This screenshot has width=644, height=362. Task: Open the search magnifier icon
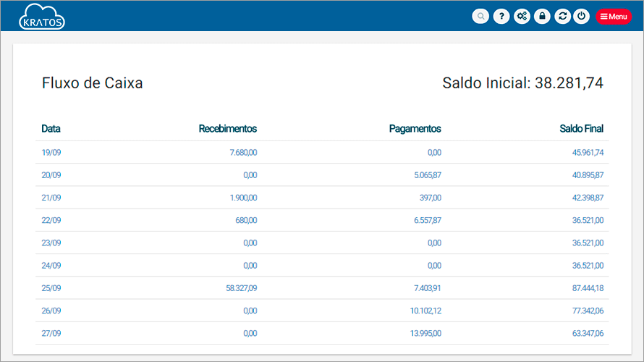[x=480, y=17]
